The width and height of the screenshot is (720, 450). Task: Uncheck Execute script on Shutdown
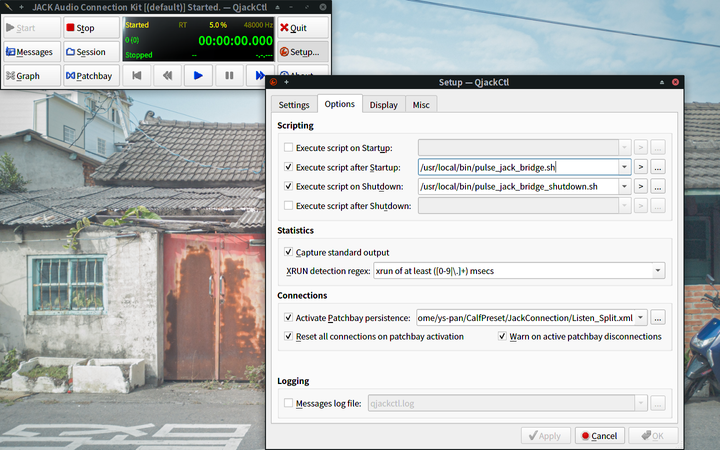tap(288, 186)
